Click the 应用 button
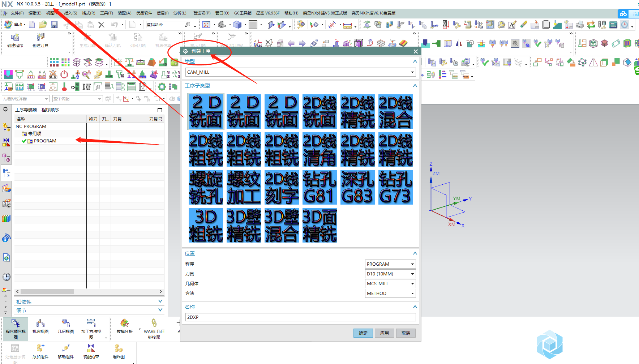Viewport: 639px width, 364px height. pos(384,333)
